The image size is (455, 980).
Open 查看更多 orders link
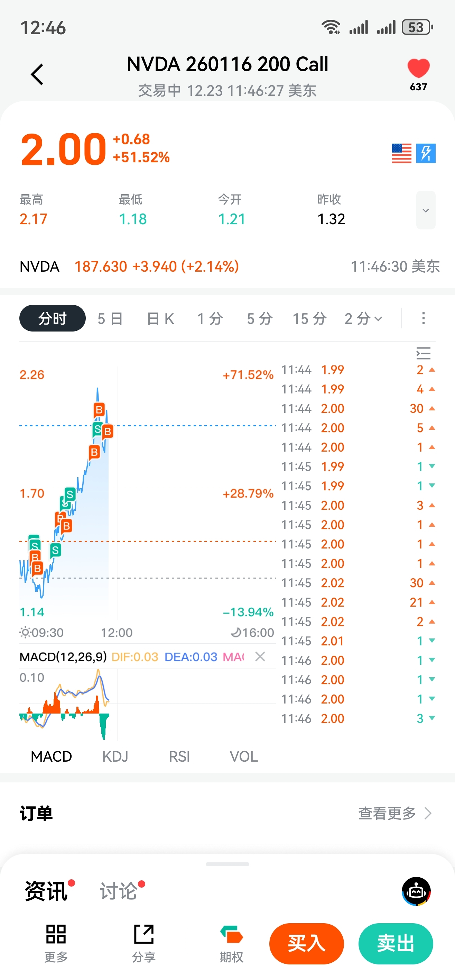point(394,813)
